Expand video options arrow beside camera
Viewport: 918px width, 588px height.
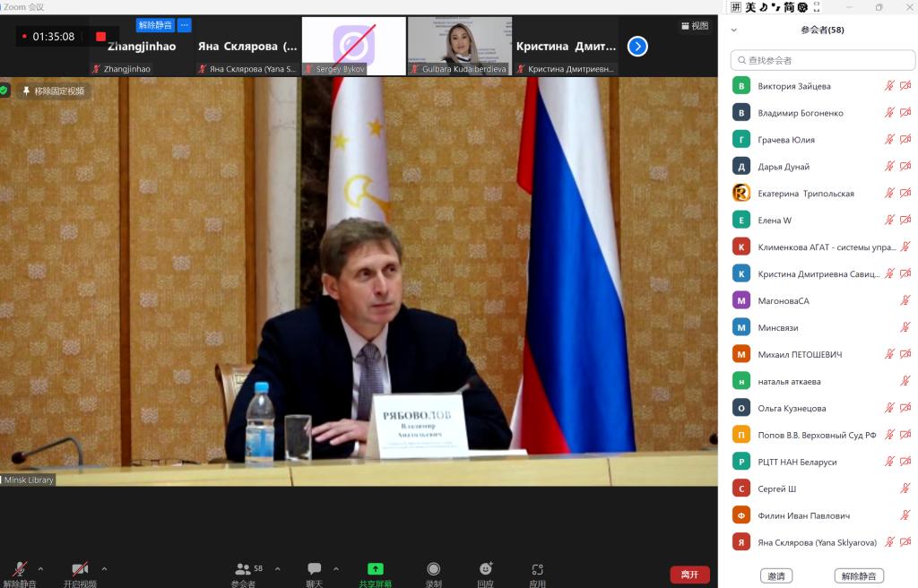tap(104, 568)
